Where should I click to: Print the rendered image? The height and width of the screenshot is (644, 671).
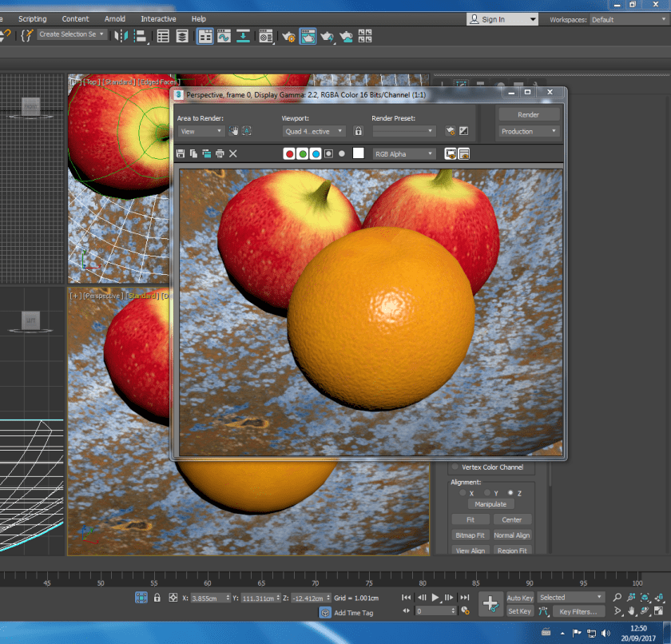point(220,153)
